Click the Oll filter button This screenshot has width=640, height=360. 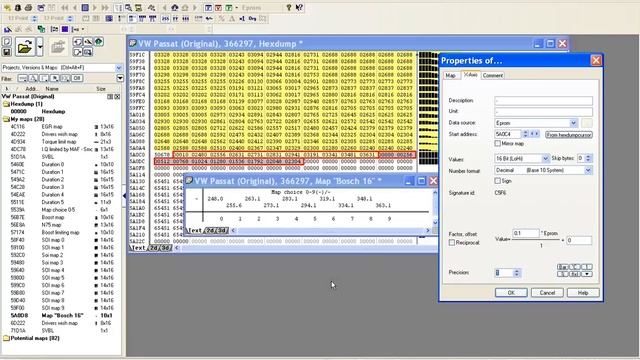point(77,78)
